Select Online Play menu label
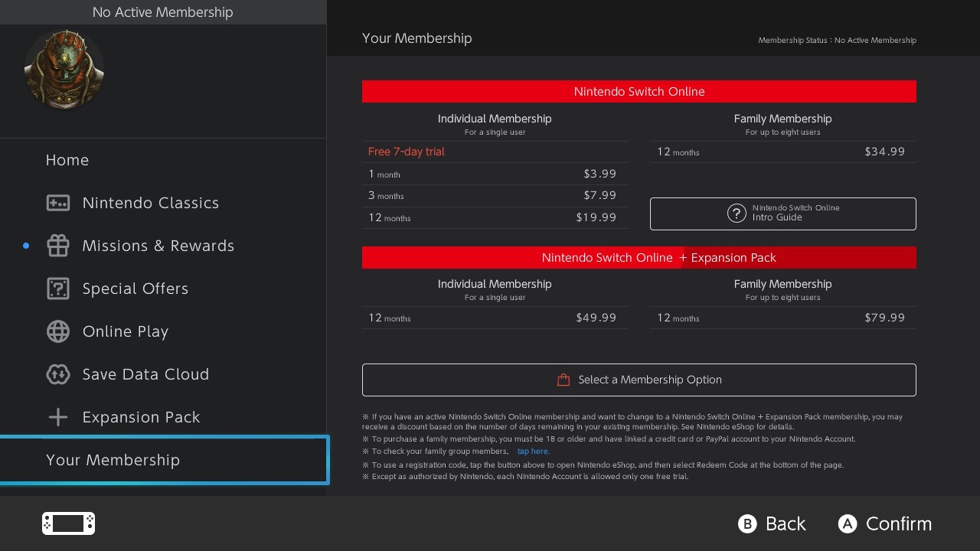This screenshot has height=551, width=980. tap(126, 331)
